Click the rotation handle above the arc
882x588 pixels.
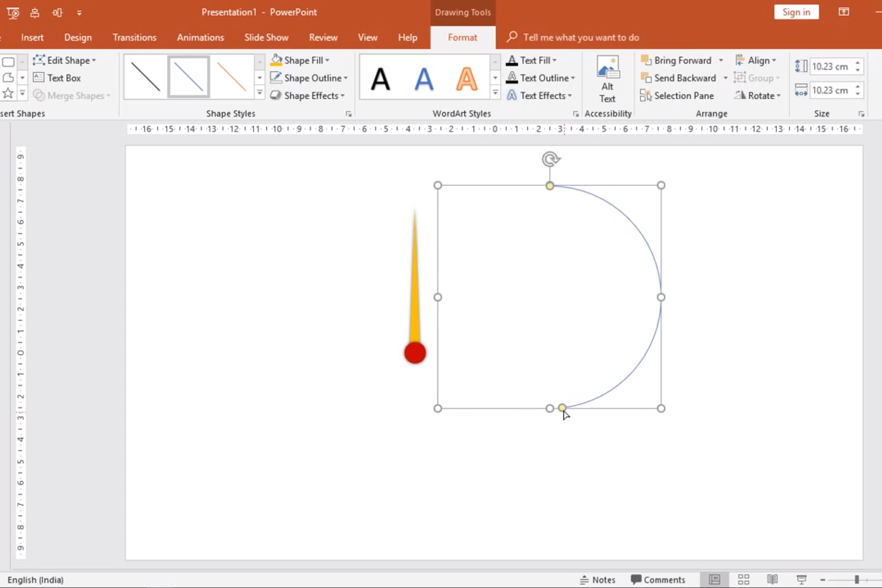pos(550,159)
